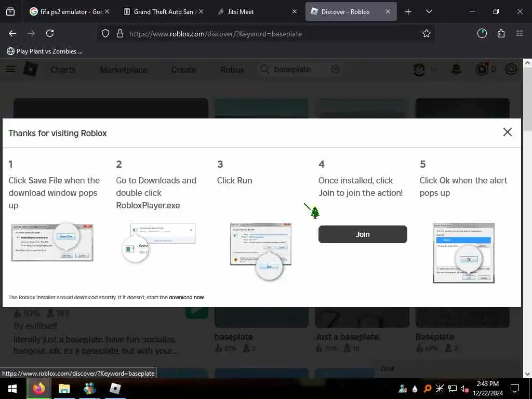Open the Create nav item
This screenshot has height=399, width=532.
click(x=183, y=70)
